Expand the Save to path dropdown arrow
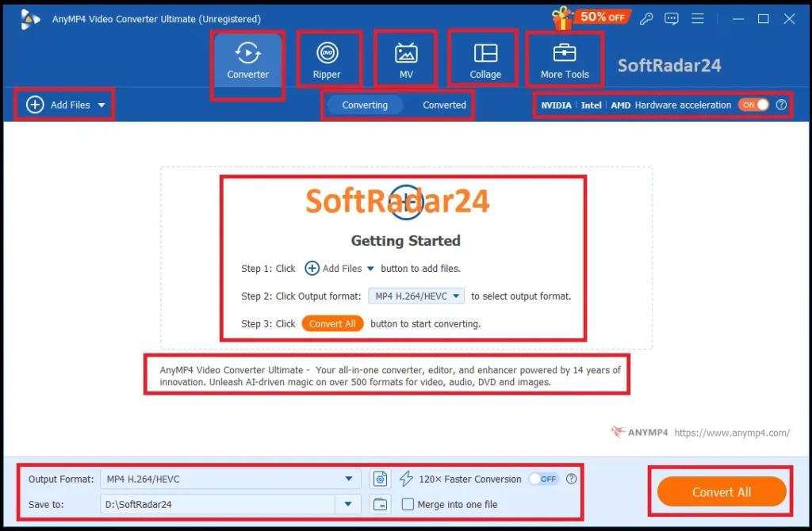Screen dimensions: 812x531 tap(348, 504)
